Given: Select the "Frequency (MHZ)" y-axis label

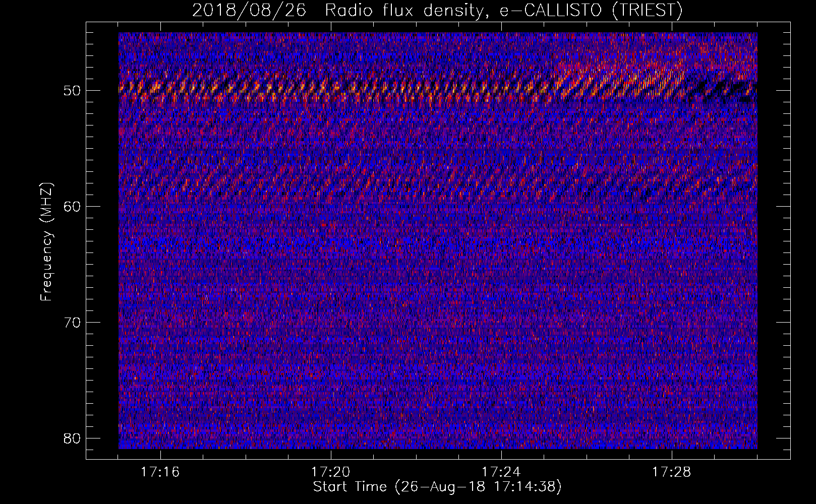Looking at the screenshot, I should coord(46,241).
